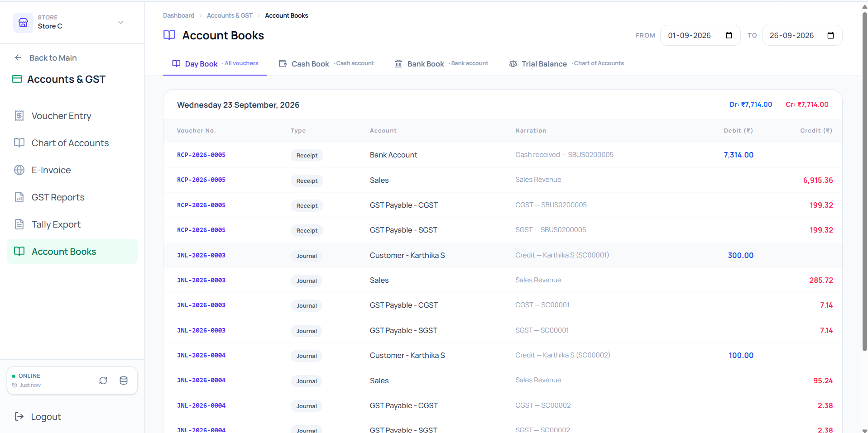The height and width of the screenshot is (433, 868).
Task: Open the Trial Balance tab
Action: [566, 64]
